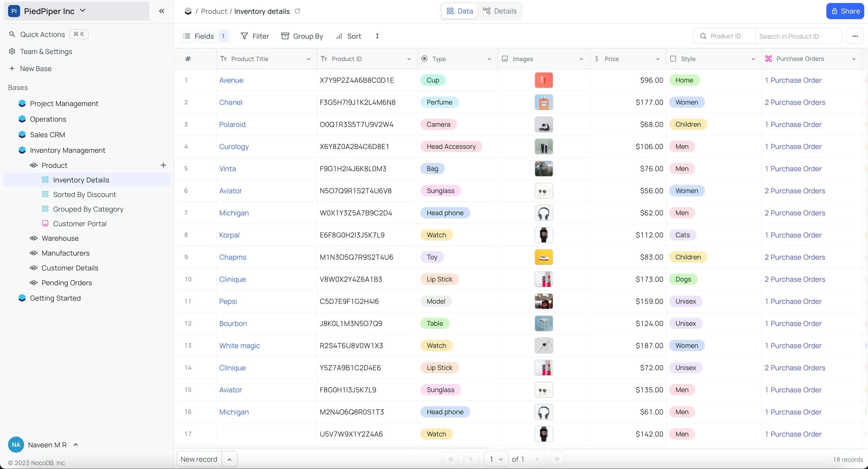The height and width of the screenshot is (469, 868).
Task: Click the plus icon next to Product
Action: [163, 165]
